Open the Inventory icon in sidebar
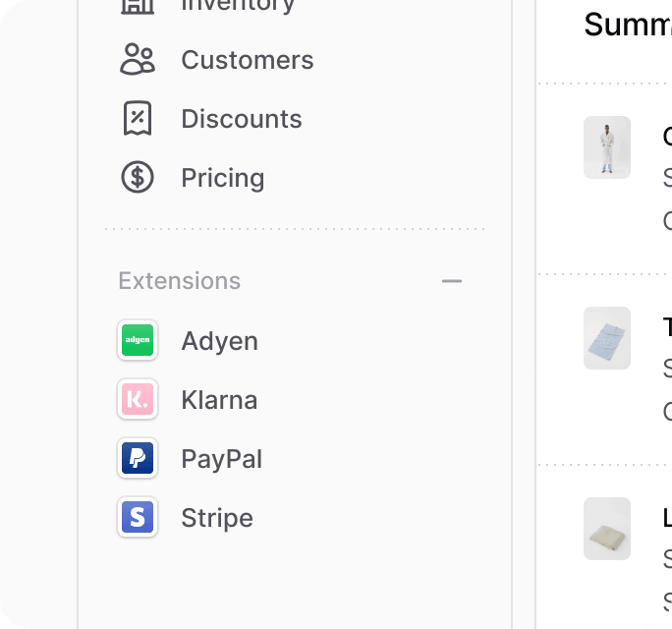 [x=138, y=6]
